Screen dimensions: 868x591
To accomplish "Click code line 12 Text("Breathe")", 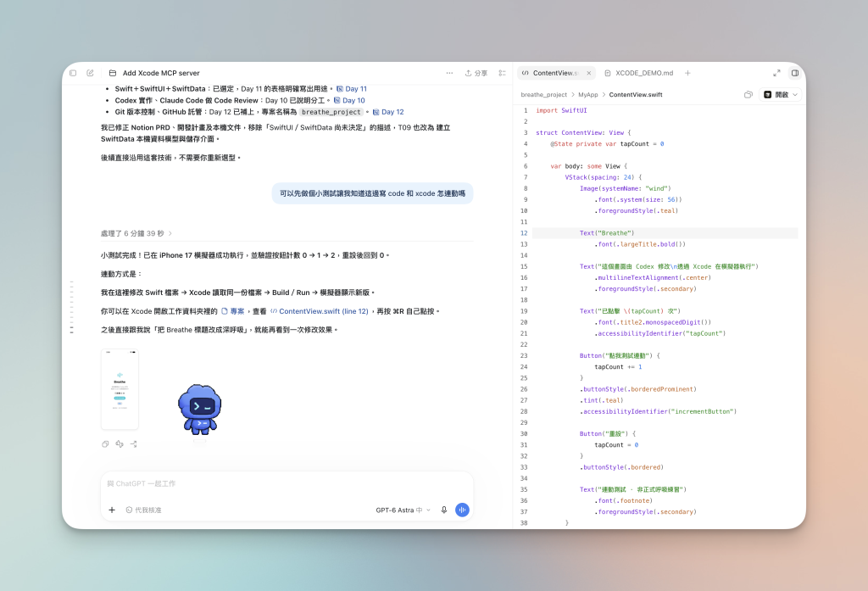I will (x=607, y=233).
